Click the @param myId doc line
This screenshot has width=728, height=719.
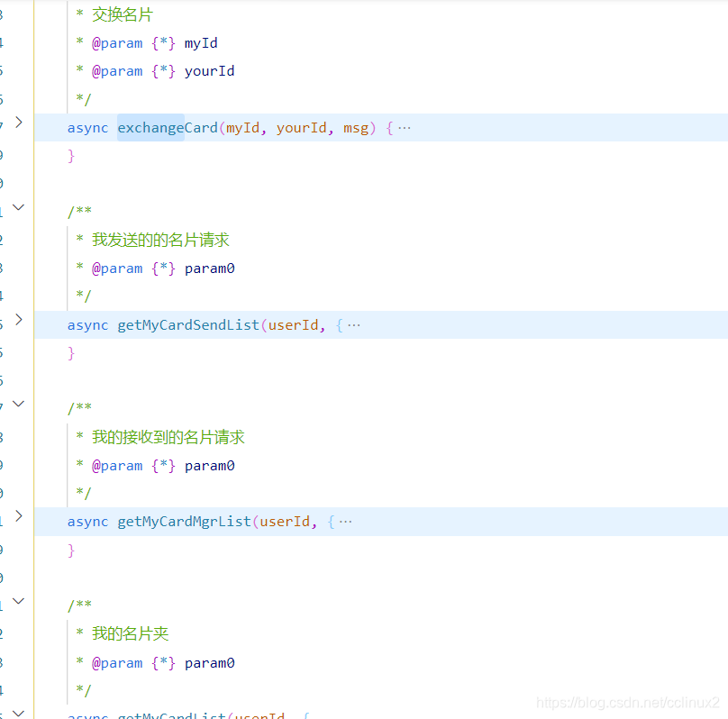click(x=147, y=43)
